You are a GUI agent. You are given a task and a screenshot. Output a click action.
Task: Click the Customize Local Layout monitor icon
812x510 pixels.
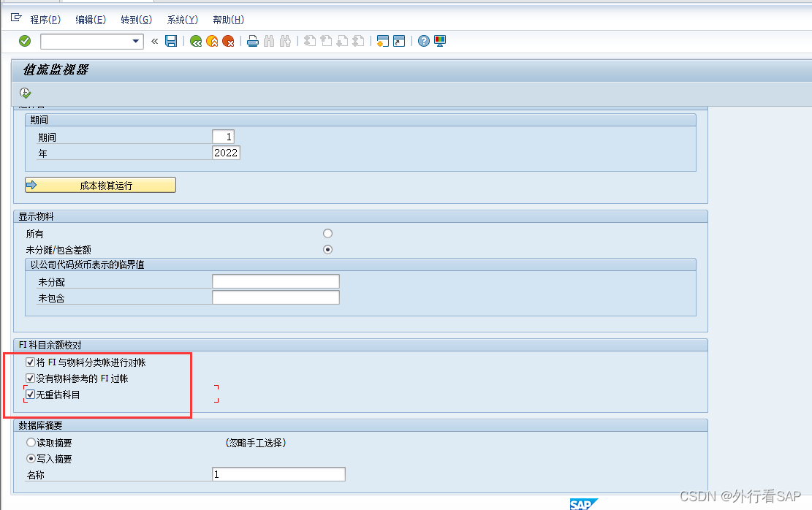click(440, 41)
